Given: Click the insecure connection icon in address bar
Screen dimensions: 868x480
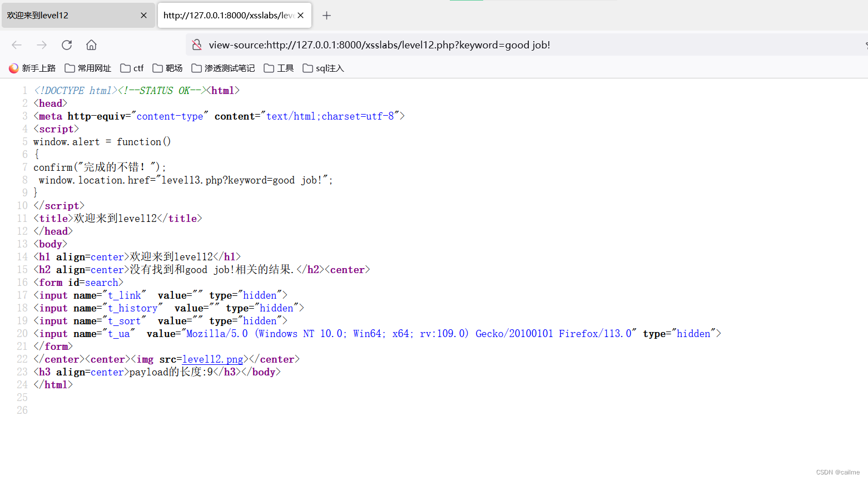Looking at the screenshot, I should tap(197, 45).
